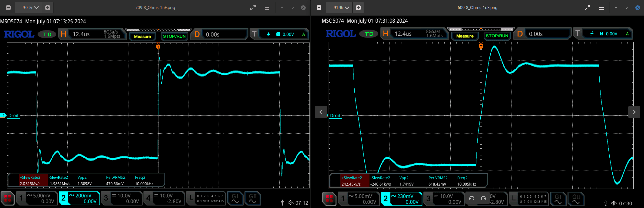Enter fullscreen in the 609-8_Ohms-1uF.png window

pyautogui.click(x=587, y=8)
